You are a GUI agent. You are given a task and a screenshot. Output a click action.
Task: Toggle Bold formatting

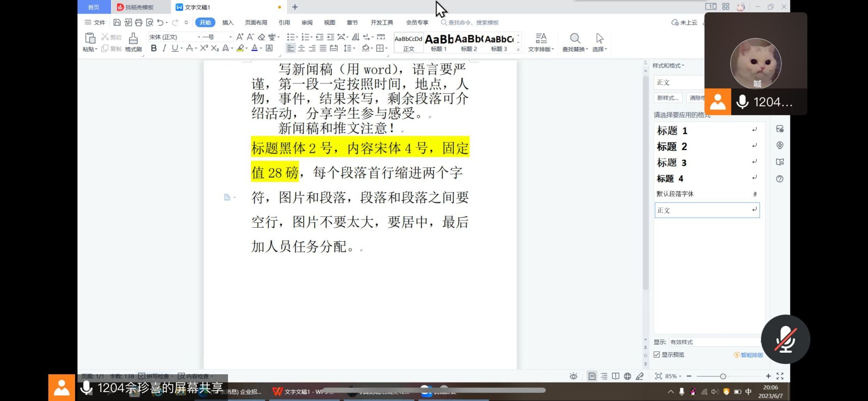(154, 48)
